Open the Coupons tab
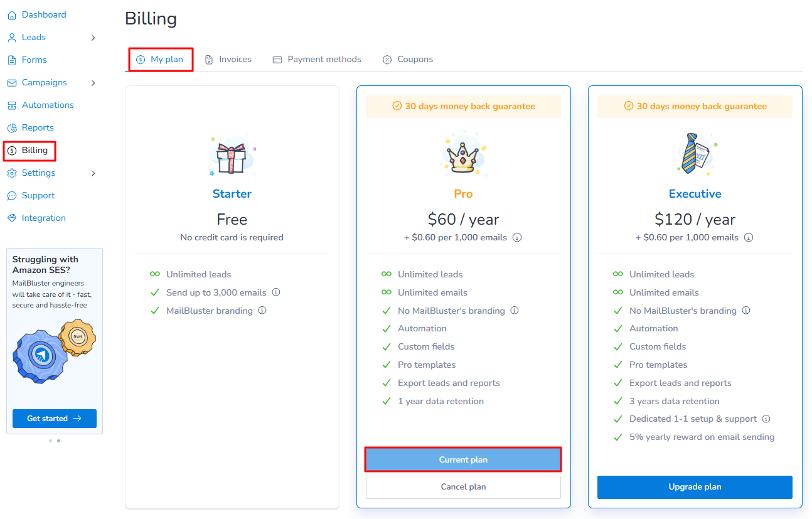This screenshot has height=519, width=812. point(408,60)
